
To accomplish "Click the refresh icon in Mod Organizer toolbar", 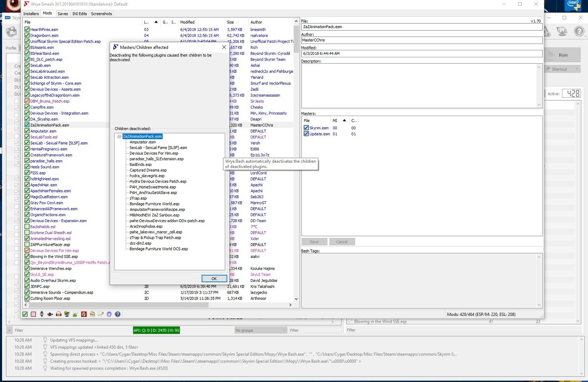I will 11,32.
